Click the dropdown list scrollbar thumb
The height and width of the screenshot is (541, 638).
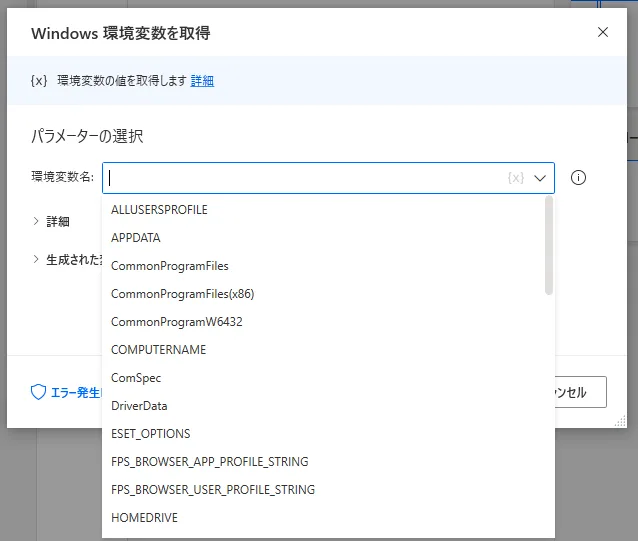548,245
